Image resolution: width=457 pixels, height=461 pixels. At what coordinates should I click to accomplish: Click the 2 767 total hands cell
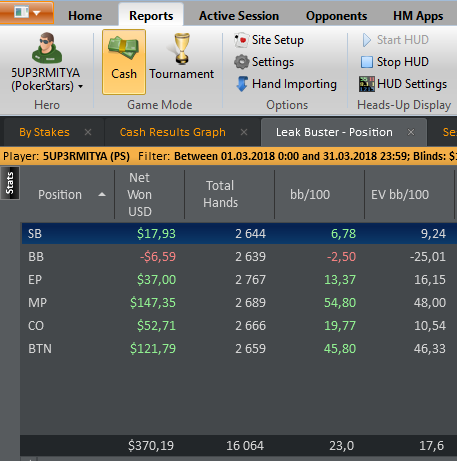pyautogui.click(x=250, y=280)
